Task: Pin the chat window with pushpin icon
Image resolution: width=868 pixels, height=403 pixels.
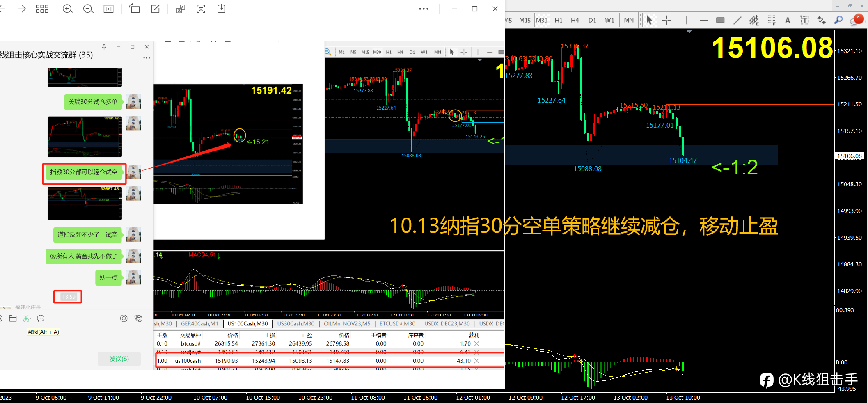Action: [104, 47]
